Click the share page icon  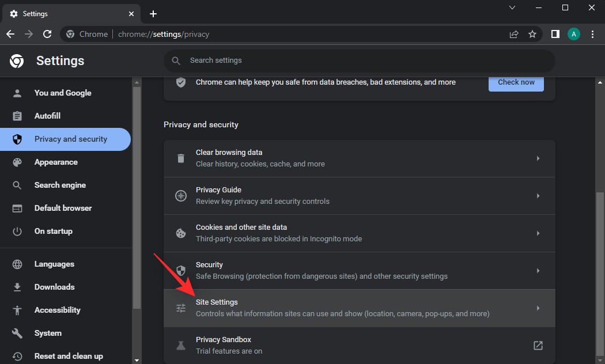click(514, 34)
